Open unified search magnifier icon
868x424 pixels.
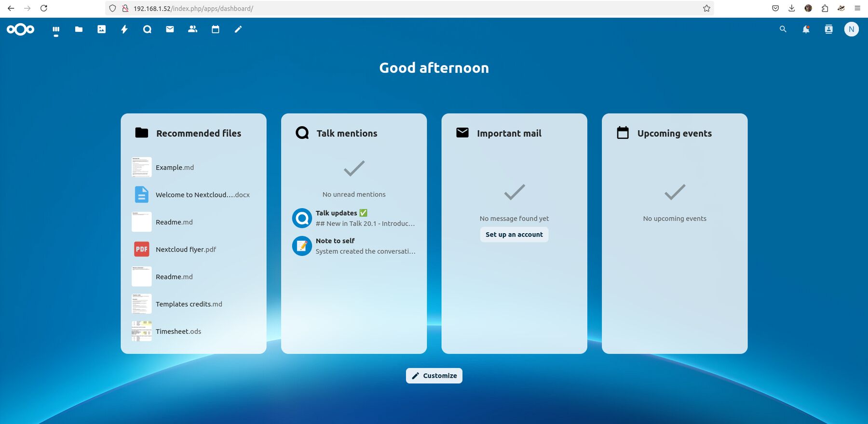[x=783, y=29]
